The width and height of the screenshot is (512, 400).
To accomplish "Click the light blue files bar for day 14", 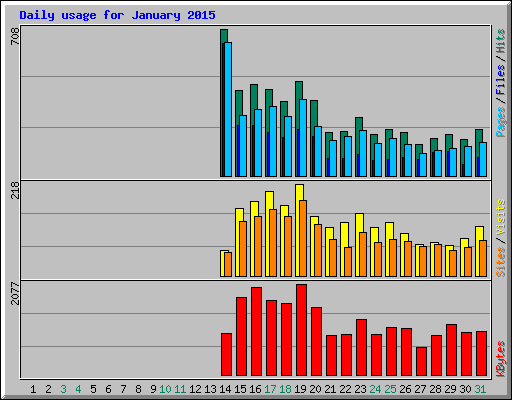I will [x=228, y=109].
